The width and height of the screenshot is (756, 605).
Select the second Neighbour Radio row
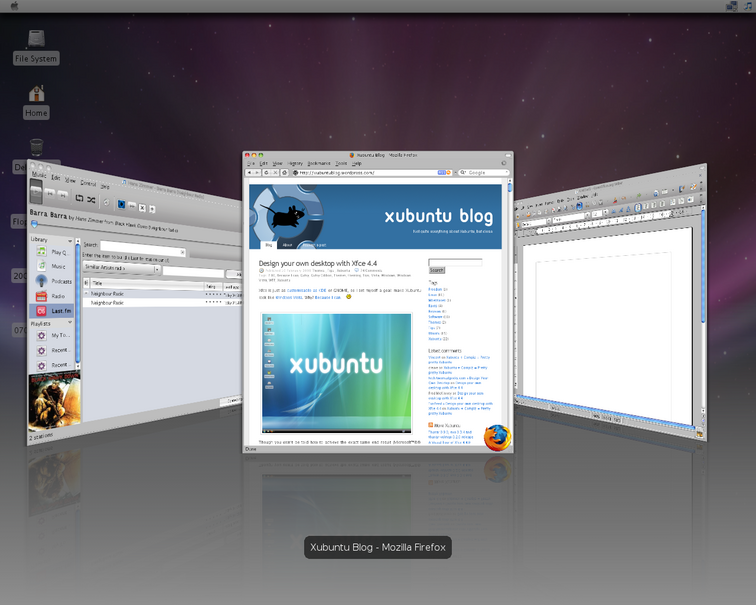(162, 303)
